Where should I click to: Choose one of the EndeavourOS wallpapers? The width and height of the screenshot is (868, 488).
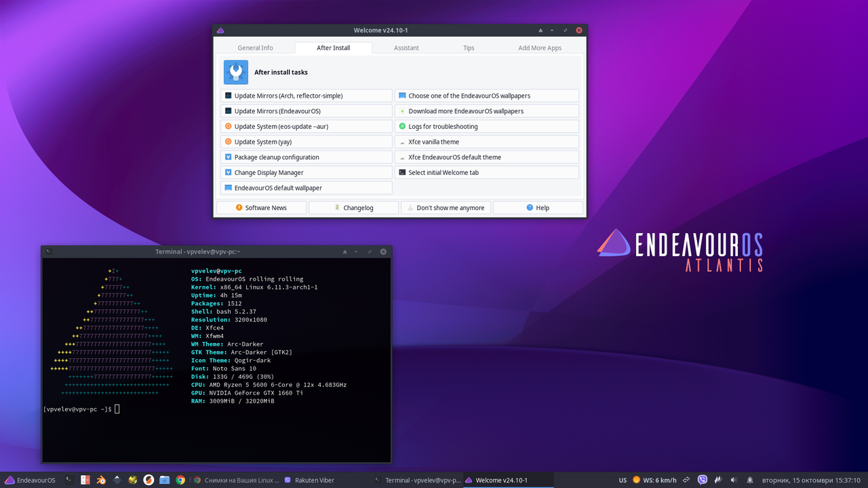487,96
